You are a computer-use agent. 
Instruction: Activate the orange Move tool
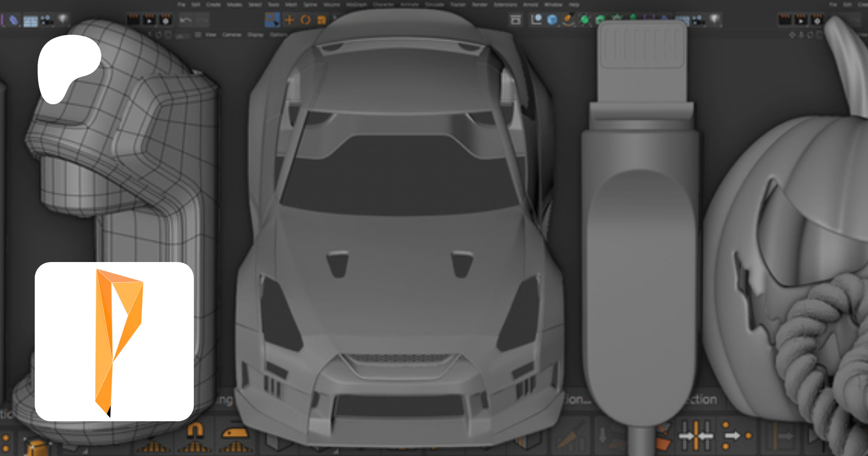[289, 20]
